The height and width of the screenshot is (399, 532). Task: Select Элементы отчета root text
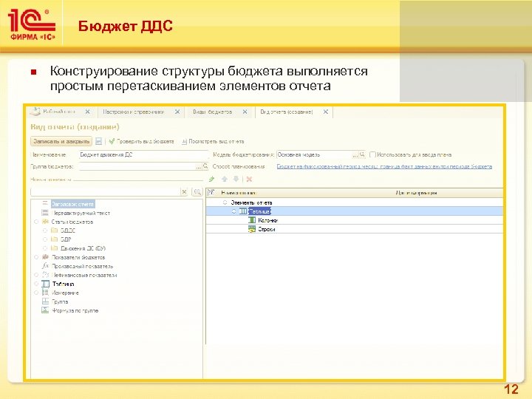(251, 202)
